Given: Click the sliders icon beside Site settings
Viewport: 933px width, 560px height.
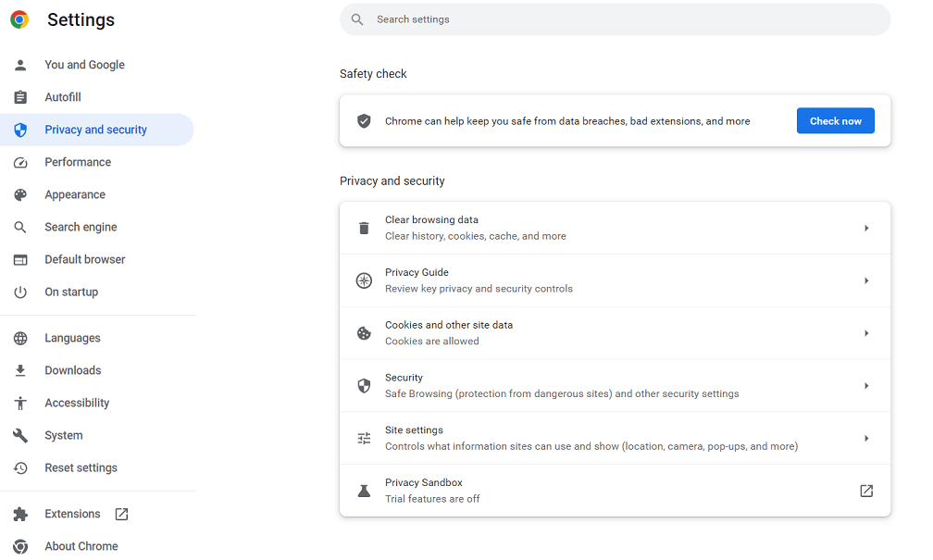Looking at the screenshot, I should click(364, 438).
